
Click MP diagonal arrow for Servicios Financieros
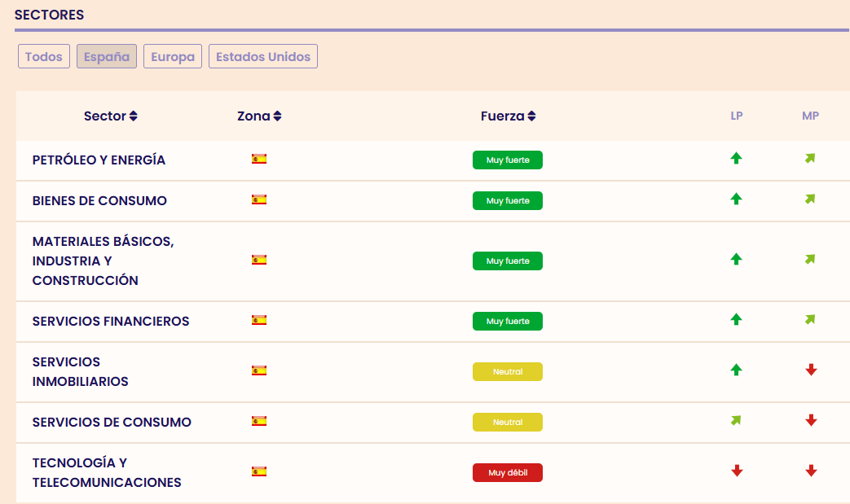pyautogui.click(x=810, y=320)
